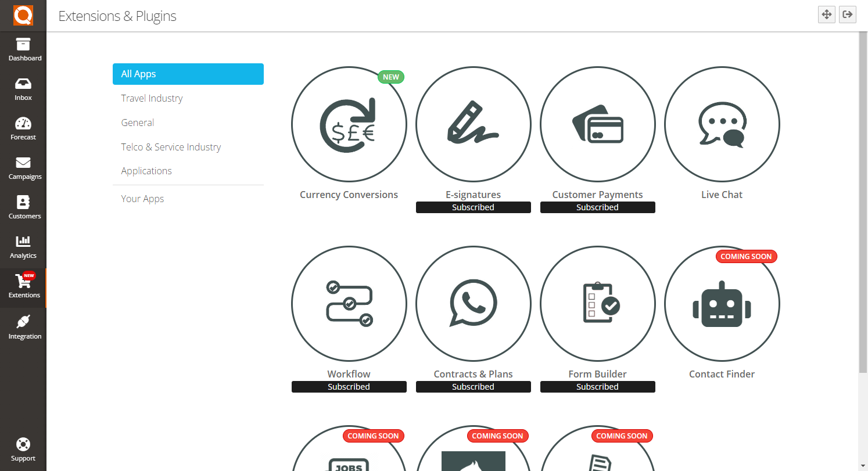Click the Contracts & Plans WhatsApp icon

click(473, 303)
